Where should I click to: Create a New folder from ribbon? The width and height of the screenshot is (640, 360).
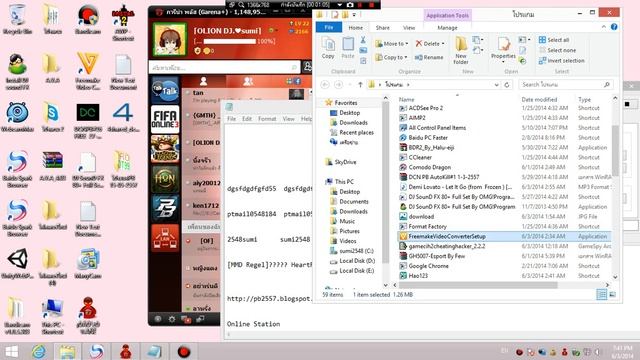[461, 50]
